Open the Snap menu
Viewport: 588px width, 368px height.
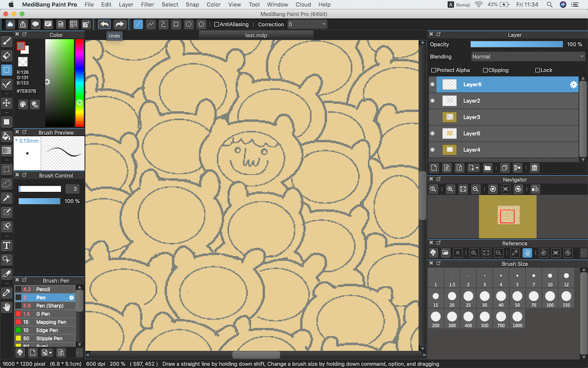point(192,5)
